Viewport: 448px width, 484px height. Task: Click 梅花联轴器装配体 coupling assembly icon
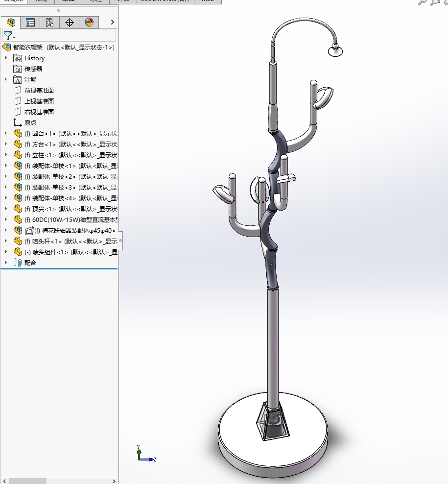pos(18,231)
